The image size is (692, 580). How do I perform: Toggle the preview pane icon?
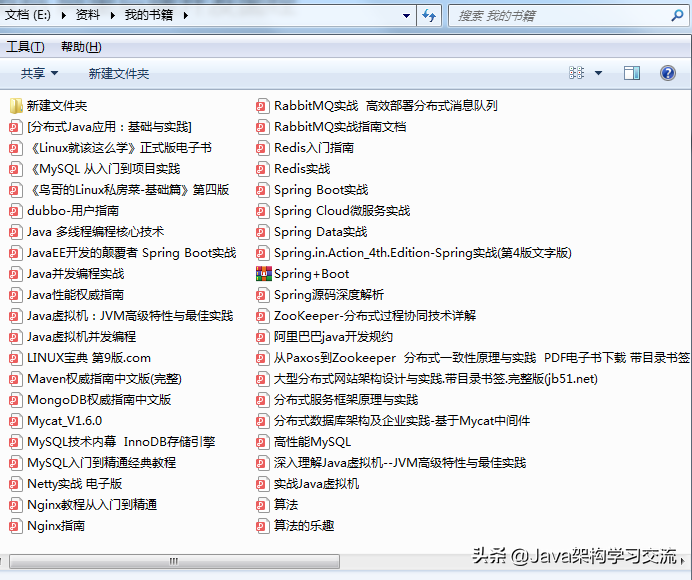pos(632,73)
